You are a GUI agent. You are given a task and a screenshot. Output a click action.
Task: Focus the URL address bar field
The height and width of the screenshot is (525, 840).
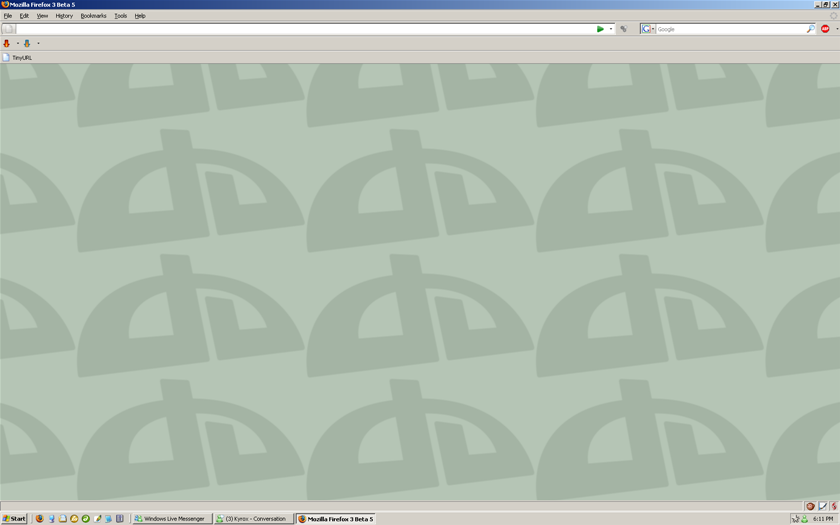click(x=305, y=29)
